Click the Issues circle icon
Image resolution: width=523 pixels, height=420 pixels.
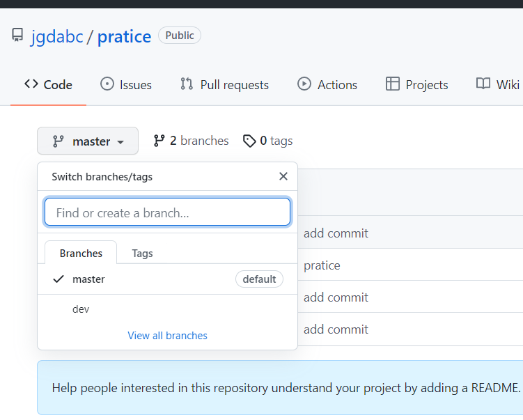point(107,84)
